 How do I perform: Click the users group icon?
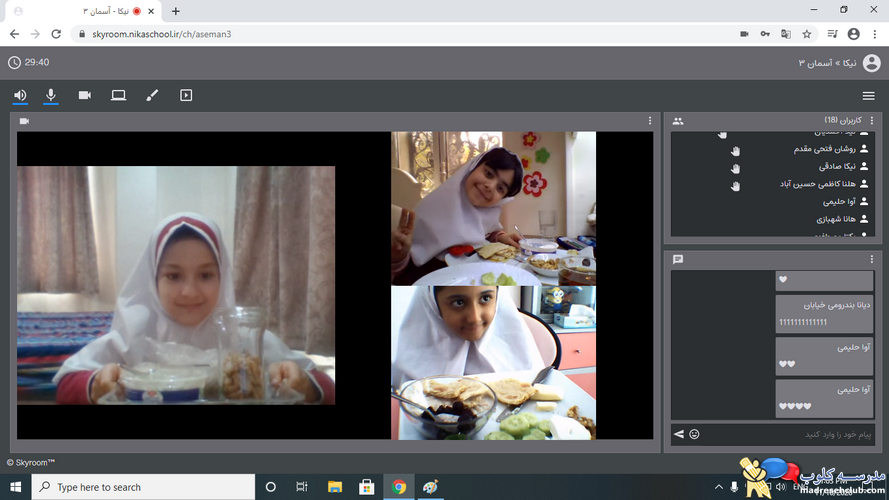click(x=678, y=121)
